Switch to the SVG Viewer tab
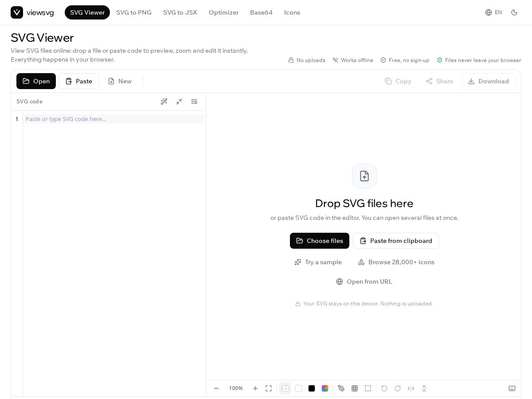532x399 pixels. coord(87,12)
